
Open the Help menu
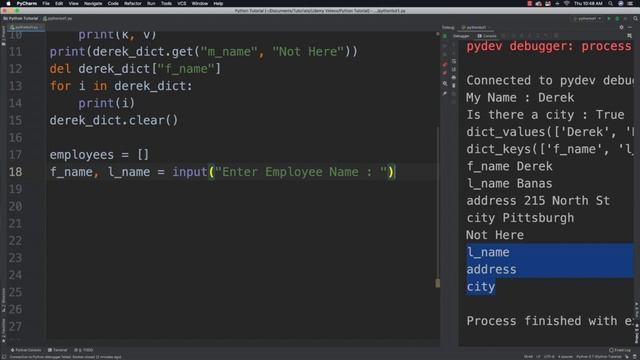click(218, 3)
